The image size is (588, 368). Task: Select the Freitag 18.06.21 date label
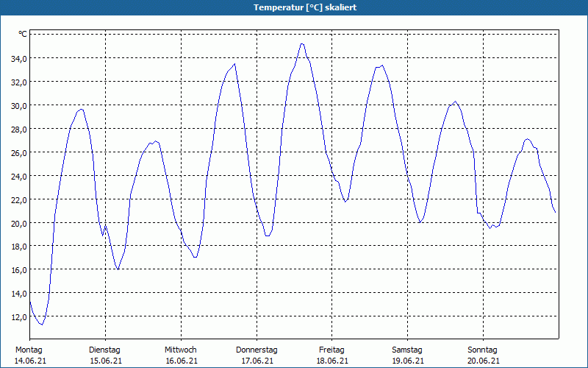[x=332, y=355]
